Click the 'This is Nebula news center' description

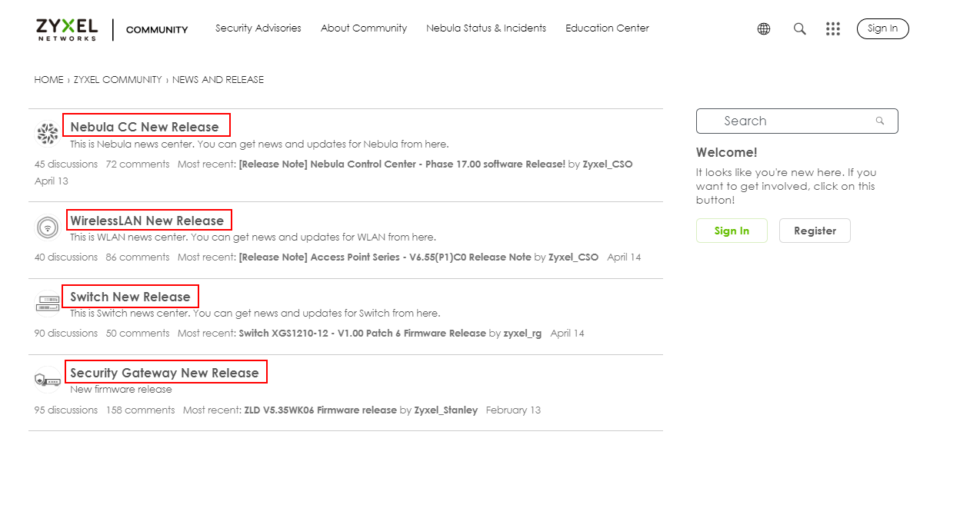[x=259, y=144]
